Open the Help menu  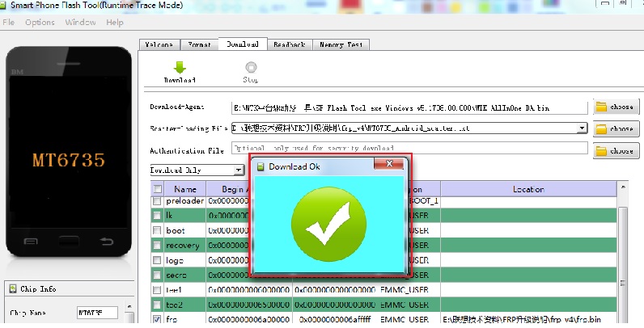115,22
